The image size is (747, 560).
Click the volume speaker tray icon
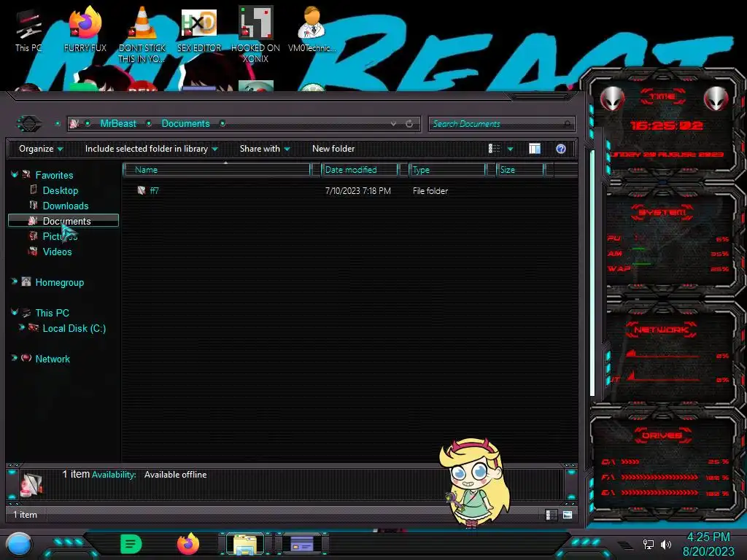point(666,544)
